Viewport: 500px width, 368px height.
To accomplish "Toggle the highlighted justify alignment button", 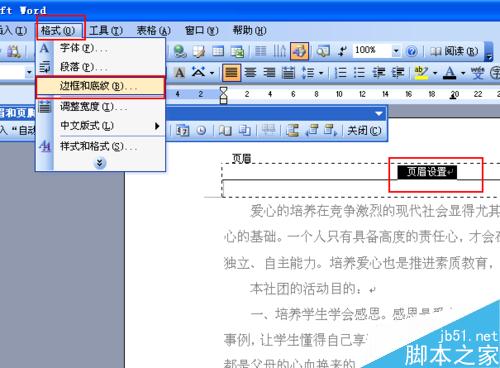I will coord(231,72).
